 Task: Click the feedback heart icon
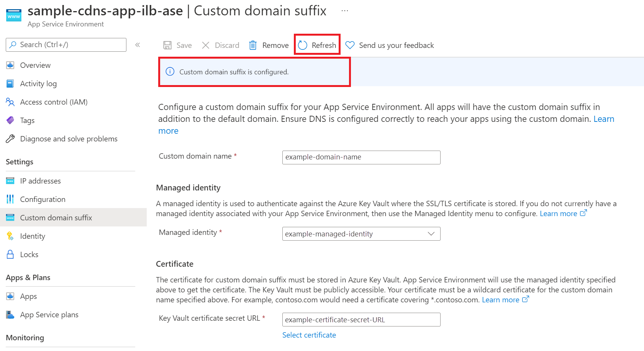350,45
